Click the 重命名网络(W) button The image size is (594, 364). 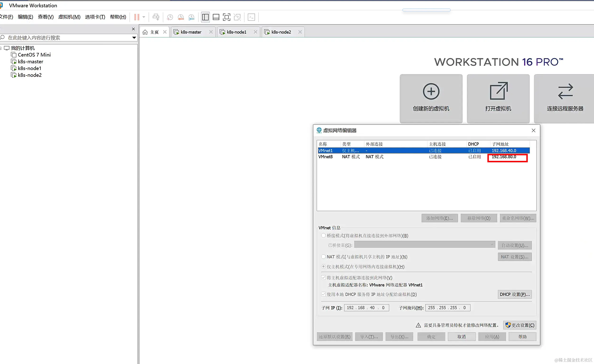click(x=518, y=218)
